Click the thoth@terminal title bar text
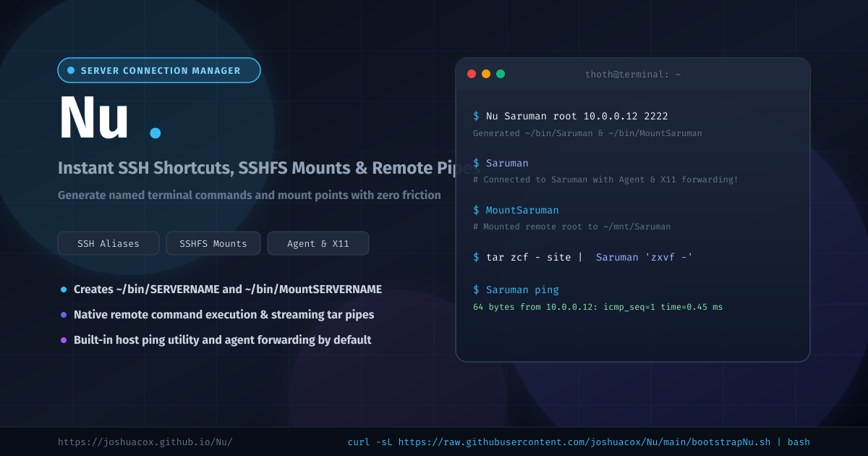Image resolution: width=868 pixels, height=456 pixels. tap(633, 74)
